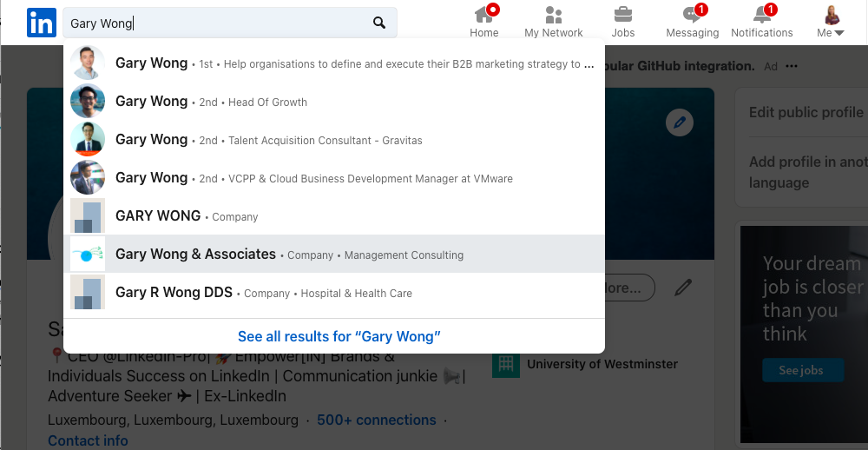The width and height of the screenshot is (868, 450).
Task: Open University of Westminster link
Action: coord(602,364)
